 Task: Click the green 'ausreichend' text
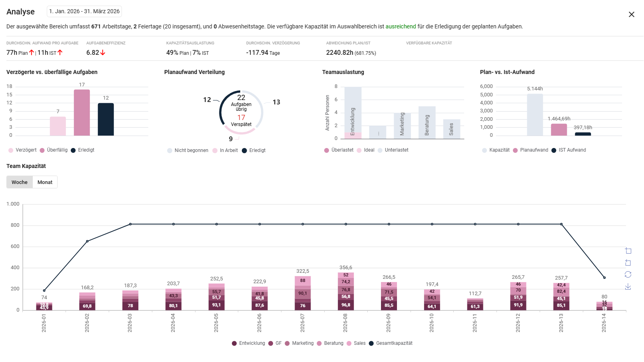click(401, 26)
